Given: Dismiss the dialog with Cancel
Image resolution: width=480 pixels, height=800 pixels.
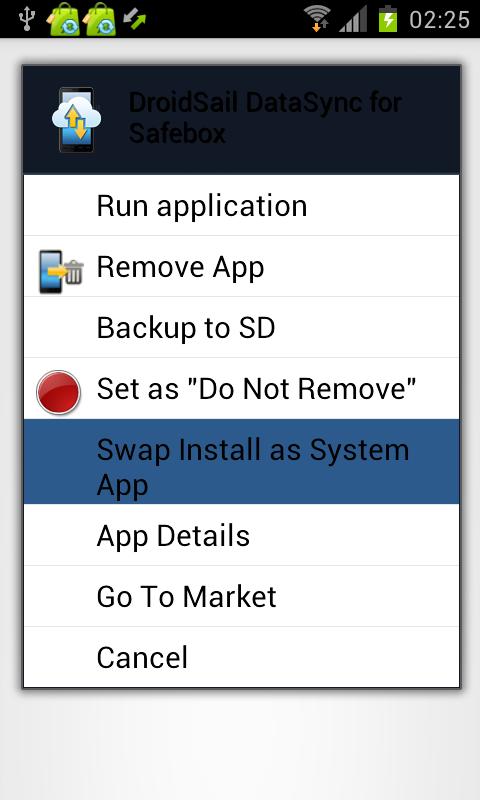Looking at the screenshot, I should click(x=241, y=657).
